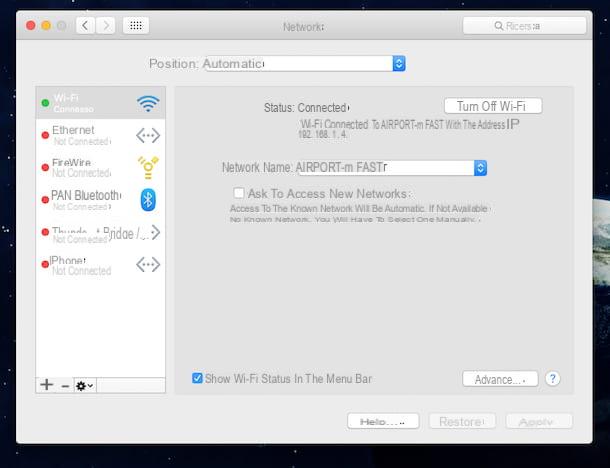Viewport: 610px width, 468px height.
Task: Select the PAN Bluetooth service
Action: tap(100, 200)
